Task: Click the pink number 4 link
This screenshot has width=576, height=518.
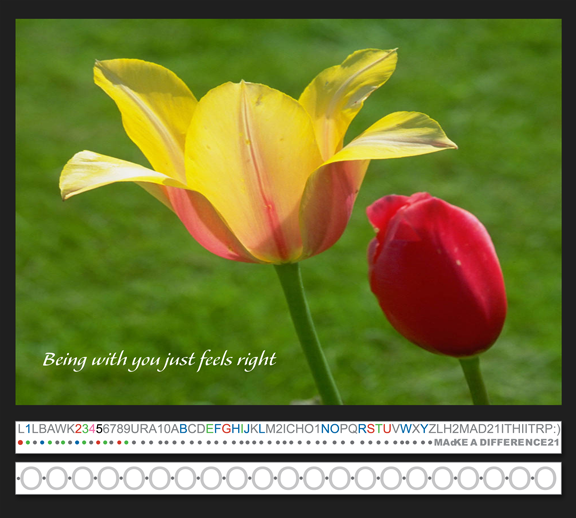Action: [92, 429]
